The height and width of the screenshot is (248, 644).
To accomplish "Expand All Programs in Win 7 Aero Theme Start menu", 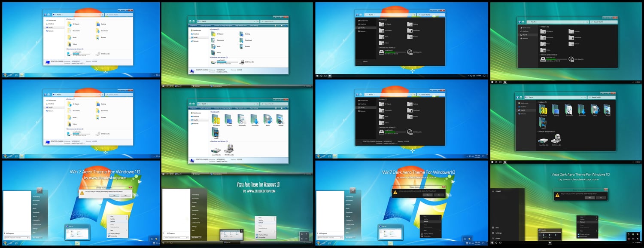I will (10, 233).
